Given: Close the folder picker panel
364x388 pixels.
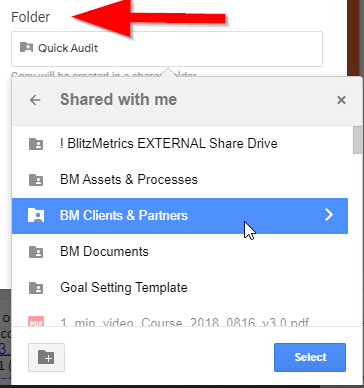Looking at the screenshot, I should click(341, 100).
